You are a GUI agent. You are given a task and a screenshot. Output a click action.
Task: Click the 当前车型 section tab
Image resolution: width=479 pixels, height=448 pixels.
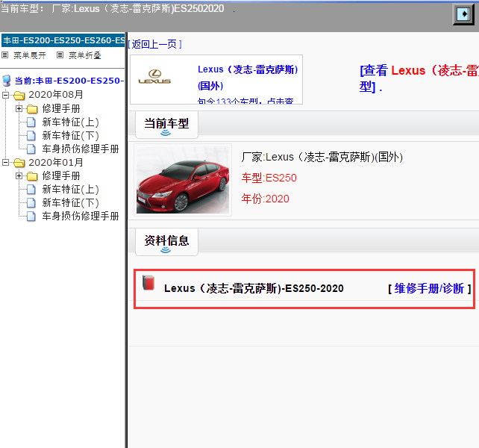tap(166, 125)
